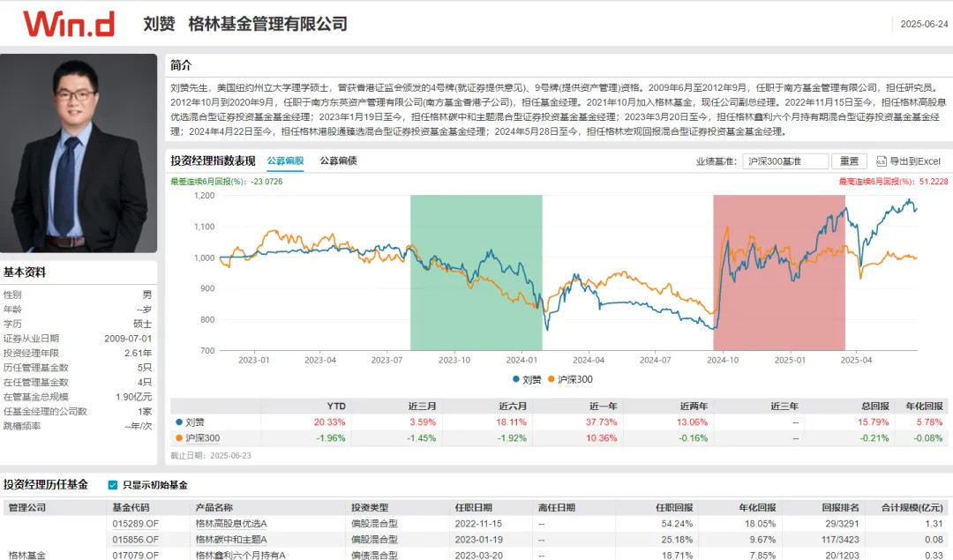
Task: Click 格林鑫利六个月持有A product name
Action: coord(240,555)
